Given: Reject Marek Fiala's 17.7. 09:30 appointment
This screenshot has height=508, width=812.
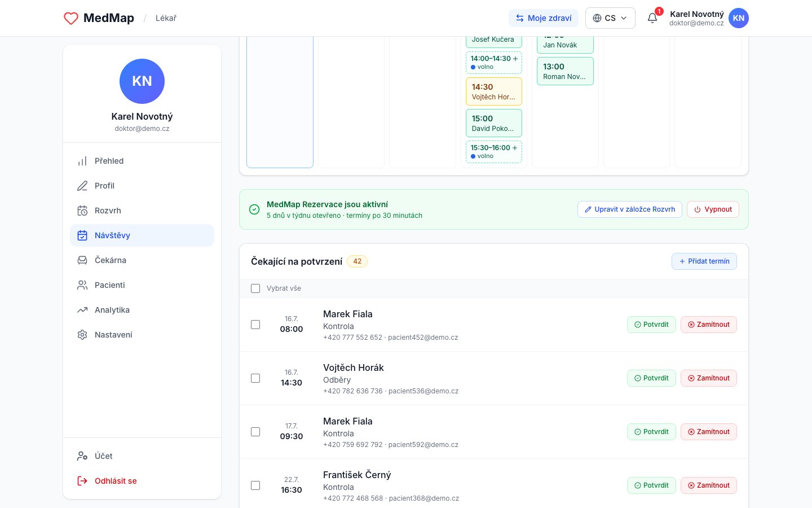Looking at the screenshot, I should click(x=709, y=432).
